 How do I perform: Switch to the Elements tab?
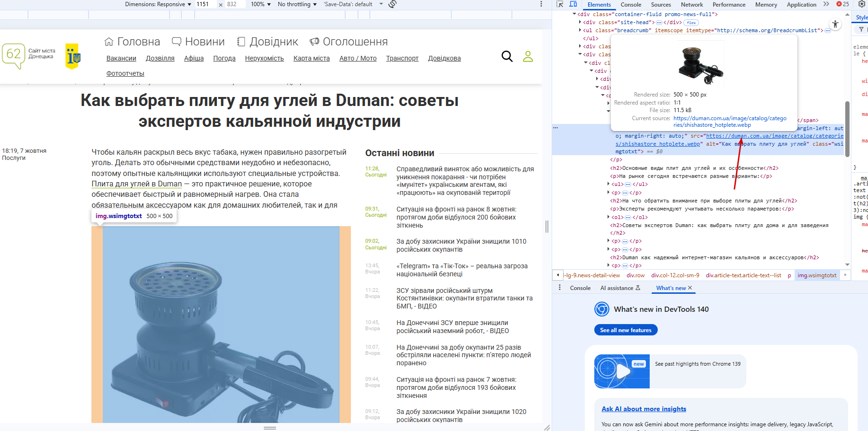tap(599, 5)
